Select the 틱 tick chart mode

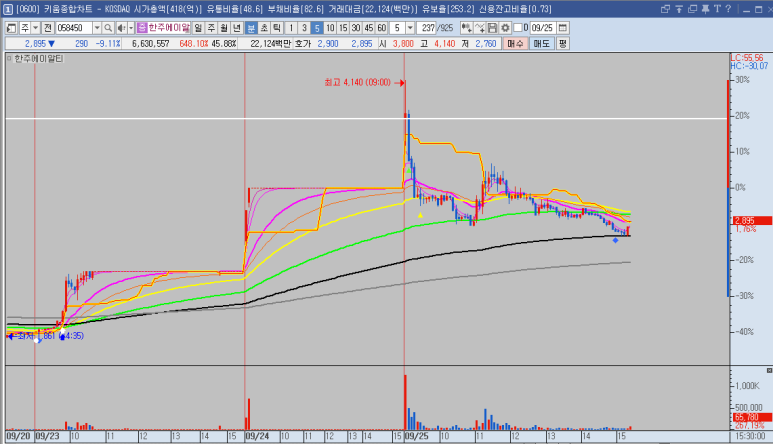click(x=277, y=28)
